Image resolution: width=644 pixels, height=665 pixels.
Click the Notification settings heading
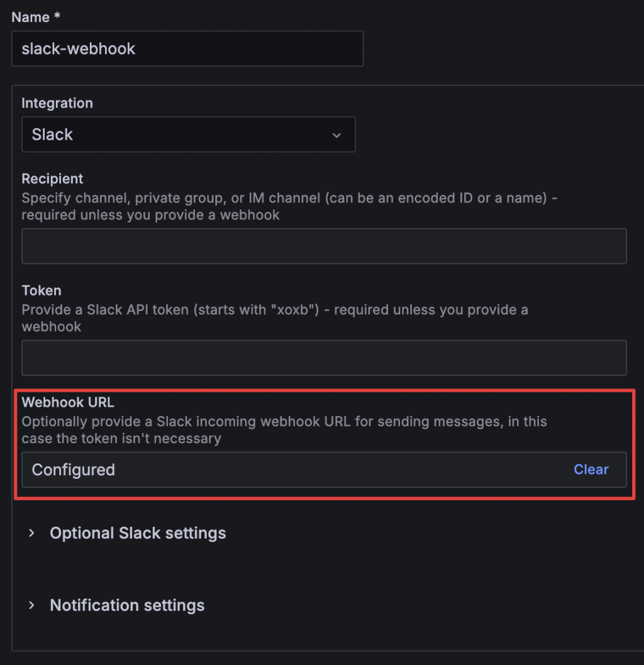pos(127,606)
